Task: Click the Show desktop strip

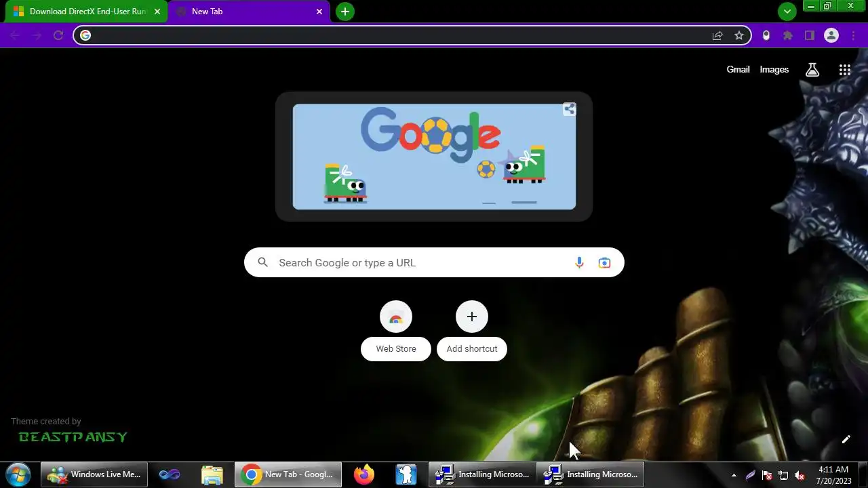Action: [863, 474]
